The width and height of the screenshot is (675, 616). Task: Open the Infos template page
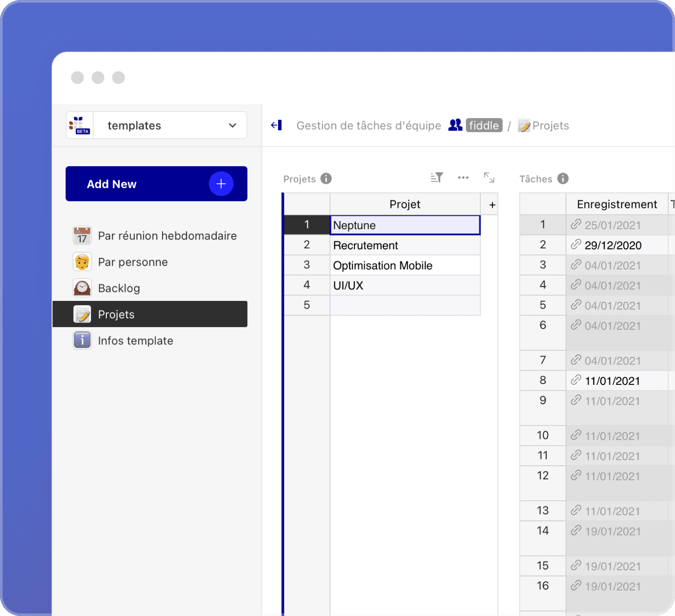pyautogui.click(x=135, y=341)
